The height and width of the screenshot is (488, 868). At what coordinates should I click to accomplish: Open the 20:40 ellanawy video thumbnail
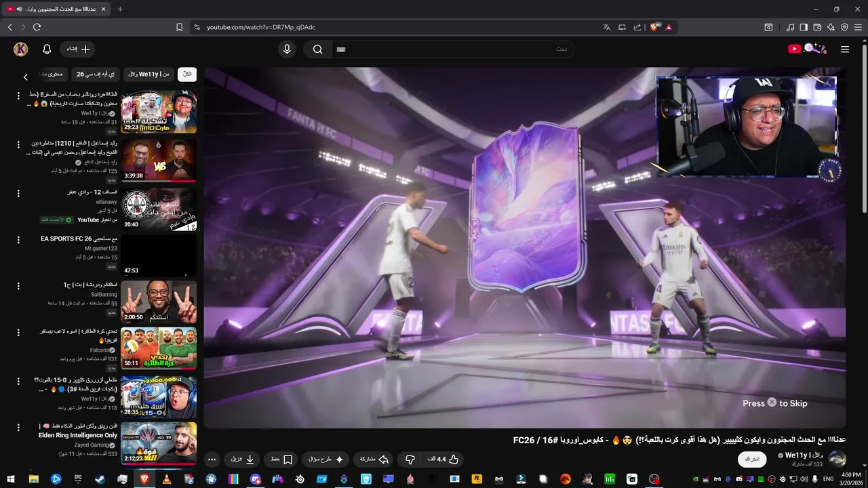tap(159, 209)
